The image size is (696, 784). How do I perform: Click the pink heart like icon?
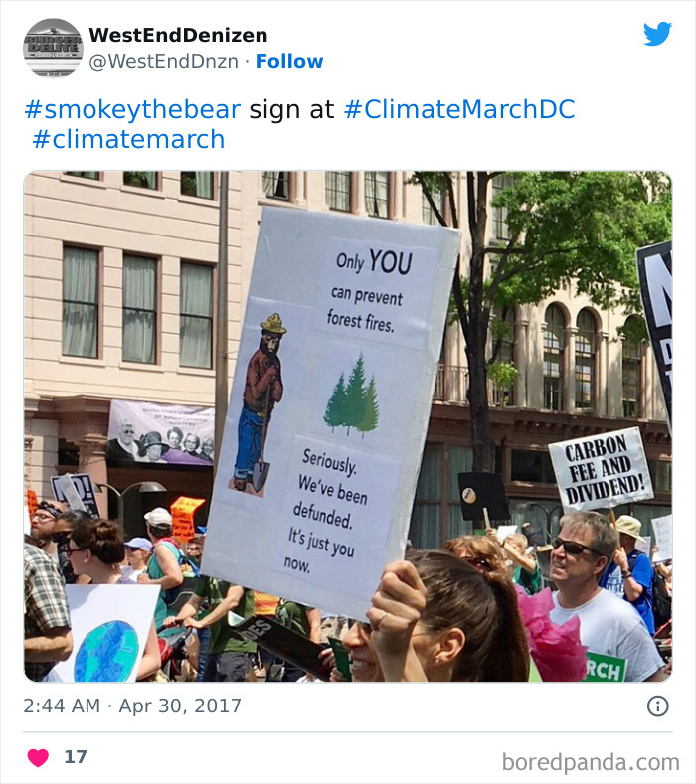coord(38,757)
